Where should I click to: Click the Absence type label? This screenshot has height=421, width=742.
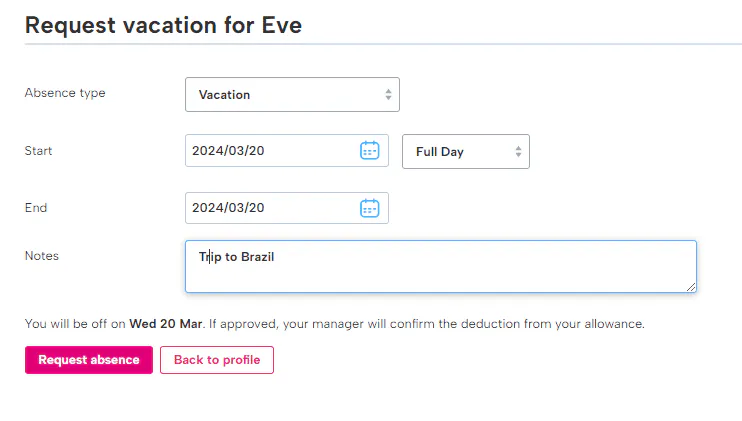(x=65, y=93)
